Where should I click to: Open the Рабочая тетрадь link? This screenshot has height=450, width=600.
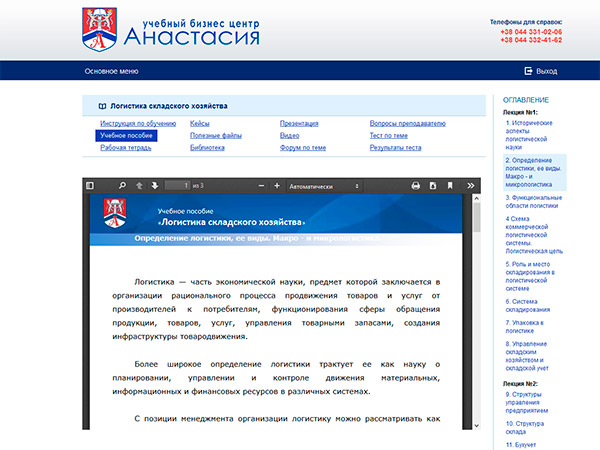pyautogui.click(x=126, y=147)
